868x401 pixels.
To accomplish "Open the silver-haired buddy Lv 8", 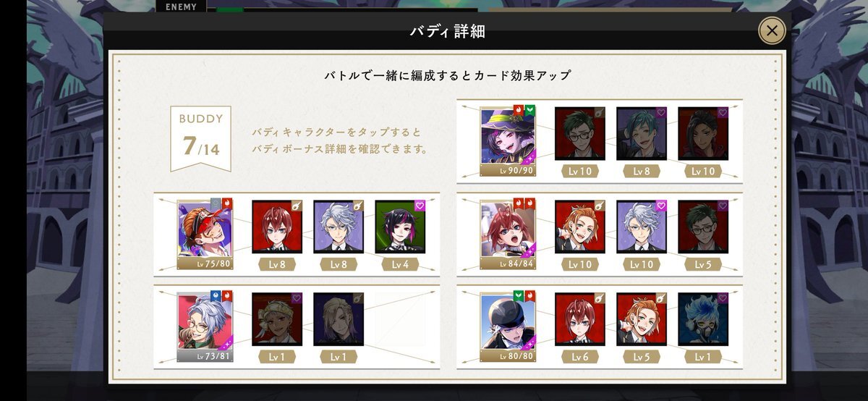I will (339, 227).
